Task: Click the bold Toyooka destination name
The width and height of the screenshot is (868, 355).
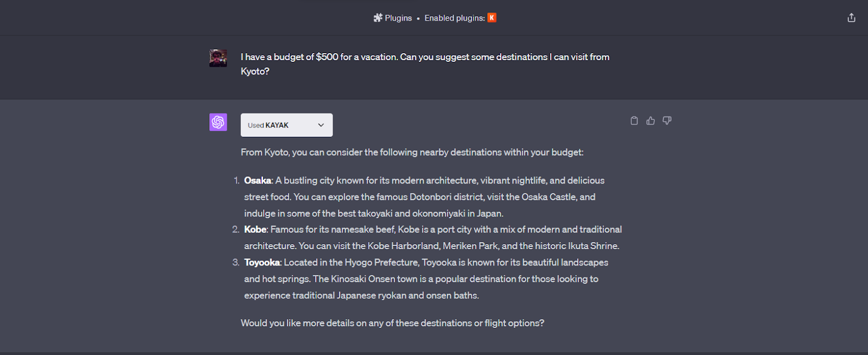Action: [x=262, y=263]
